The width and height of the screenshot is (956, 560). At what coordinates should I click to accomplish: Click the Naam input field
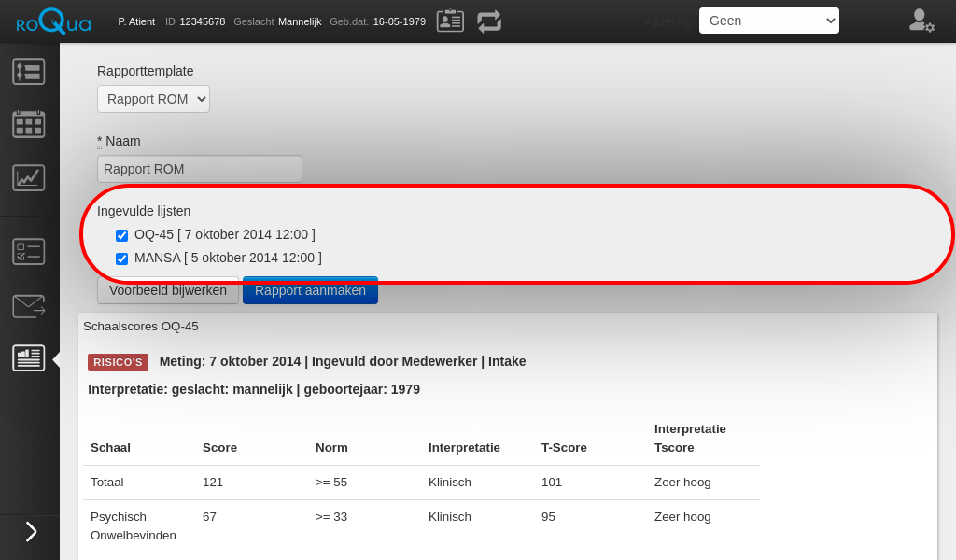click(x=199, y=169)
